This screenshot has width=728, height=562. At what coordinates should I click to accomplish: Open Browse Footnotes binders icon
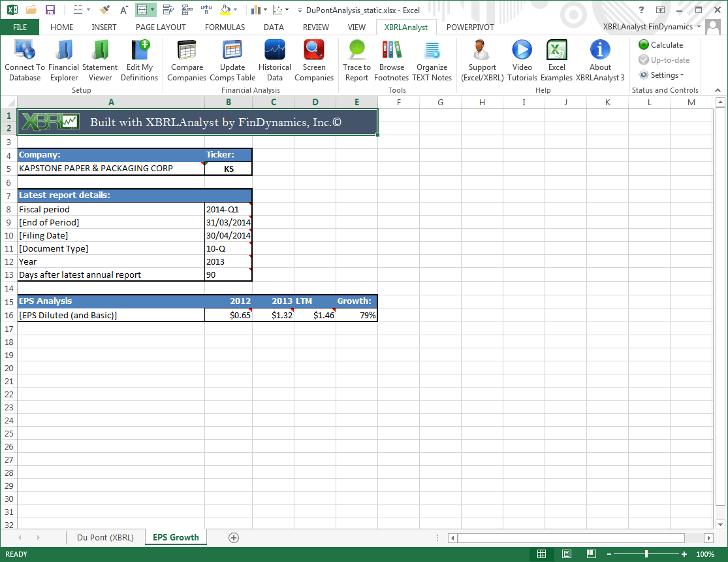[391, 61]
